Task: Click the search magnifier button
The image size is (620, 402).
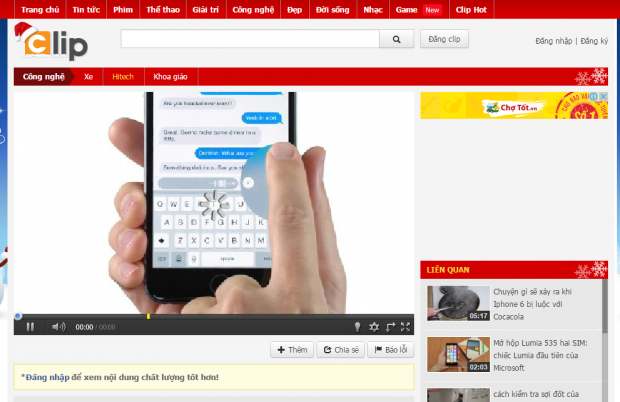Action: coord(396,39)
